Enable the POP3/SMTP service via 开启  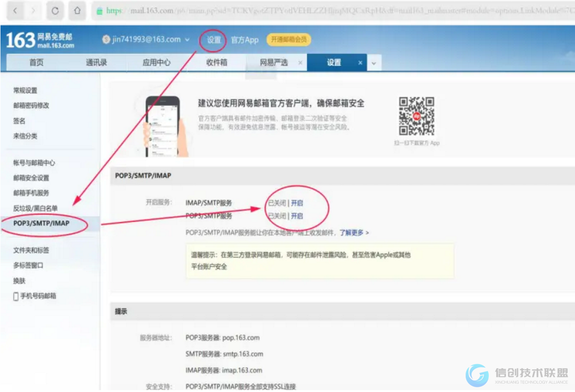[x=297, y=216]
